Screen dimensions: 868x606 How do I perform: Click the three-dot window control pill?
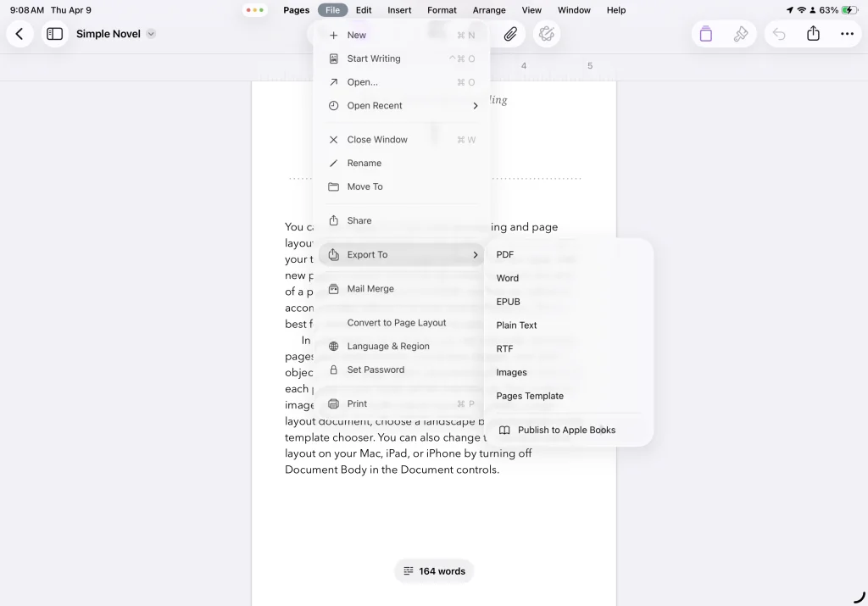[x=255, y=10]
